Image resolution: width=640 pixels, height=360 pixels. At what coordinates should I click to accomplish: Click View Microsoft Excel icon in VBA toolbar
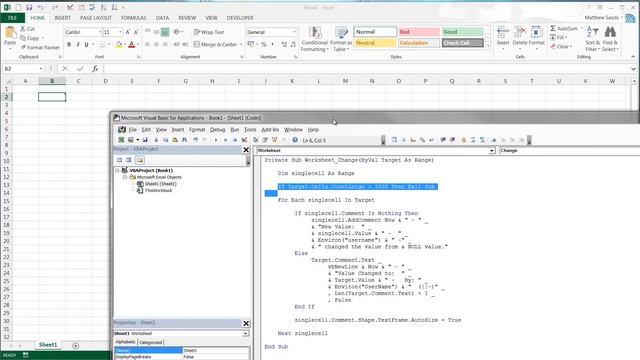tap(121, 140)
